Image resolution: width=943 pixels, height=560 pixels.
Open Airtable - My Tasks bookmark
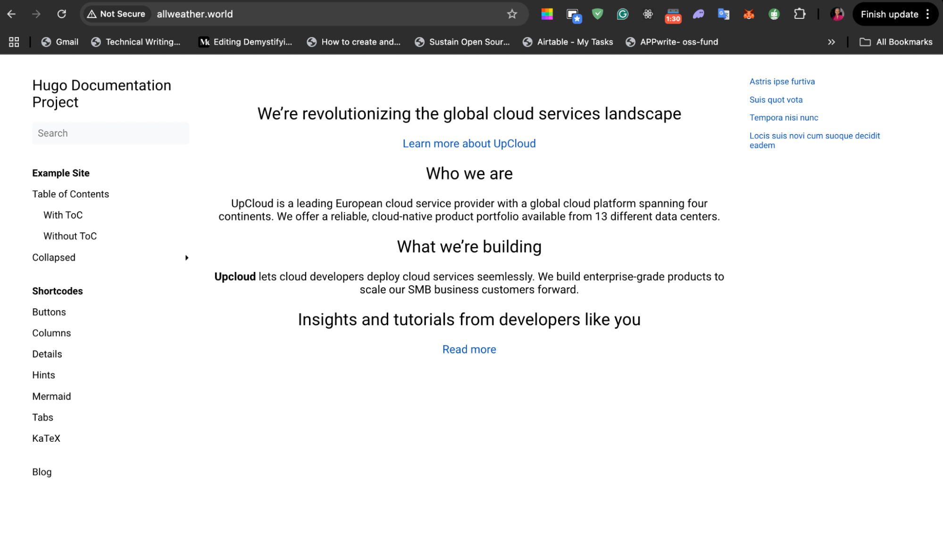point(568,42)
